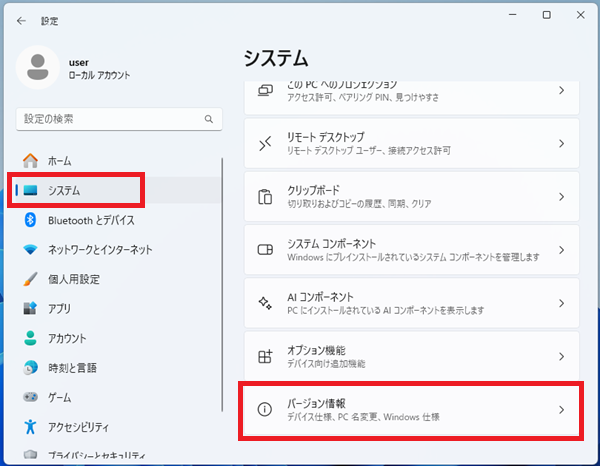Open システム コンポーネント via its chevron

click(561, 250)
